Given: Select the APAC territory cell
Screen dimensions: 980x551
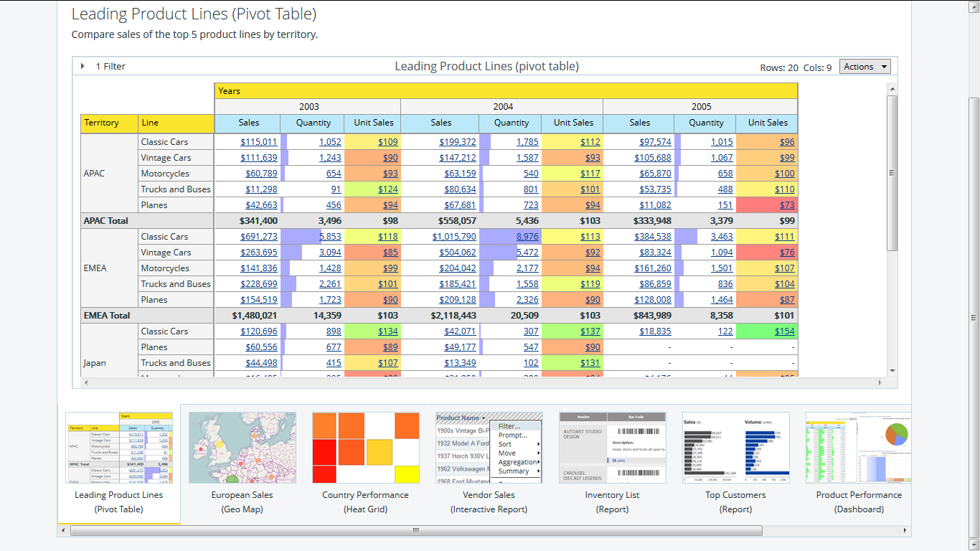Looking at the screenshot, I should click(x=109, y=174).
